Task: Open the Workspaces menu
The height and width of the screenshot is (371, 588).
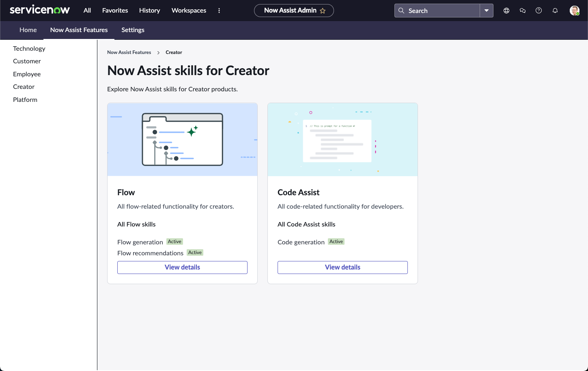Action: [x=189, y=11]
